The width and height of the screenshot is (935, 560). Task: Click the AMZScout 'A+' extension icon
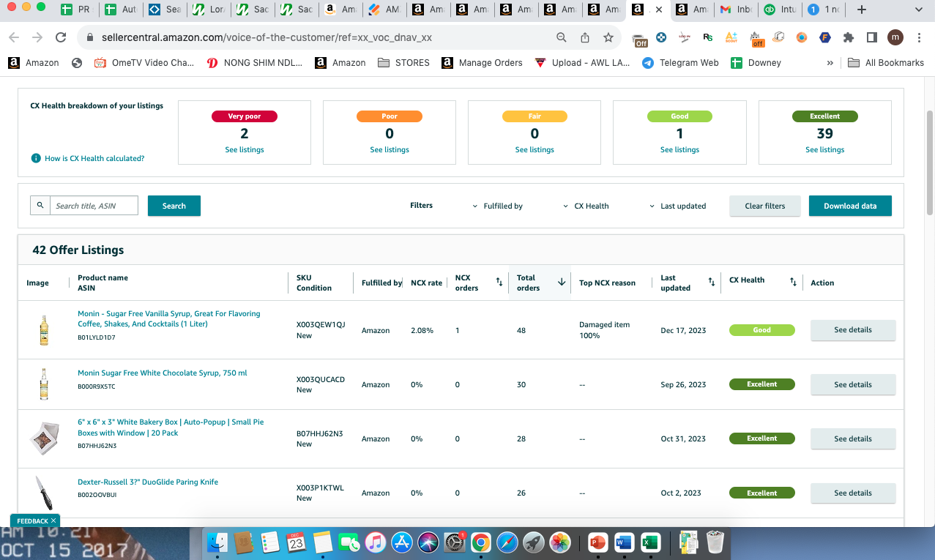coord(731,37)
